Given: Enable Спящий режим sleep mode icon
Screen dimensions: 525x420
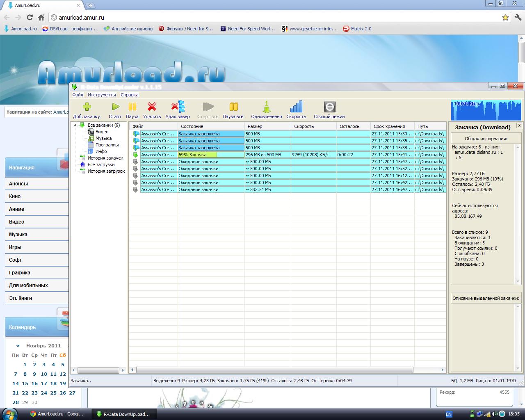Looking at the screenshot, I should (329, 107).
